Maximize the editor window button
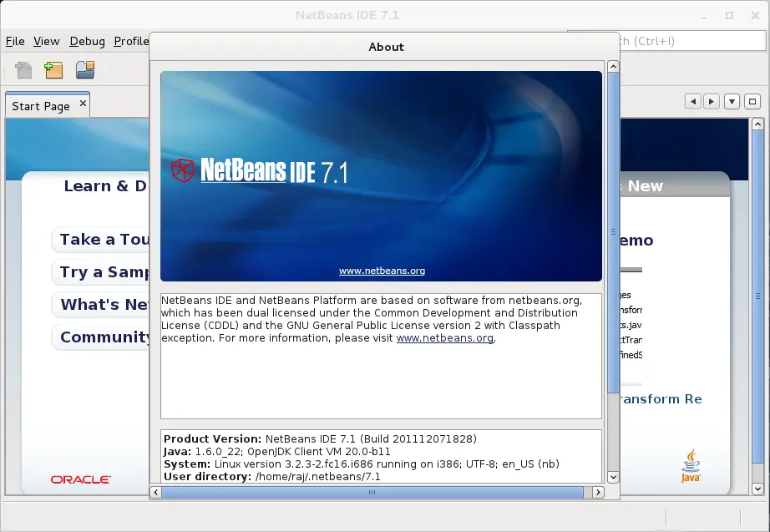This screenshot has width=770, height=532. (x=752, y=102)
